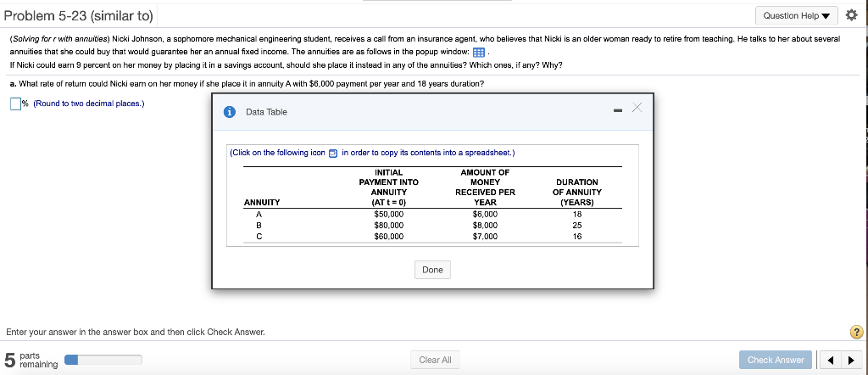Click the parts remaining progress bar
Screen dimensions: 868x375
click(x=112, y=360)
